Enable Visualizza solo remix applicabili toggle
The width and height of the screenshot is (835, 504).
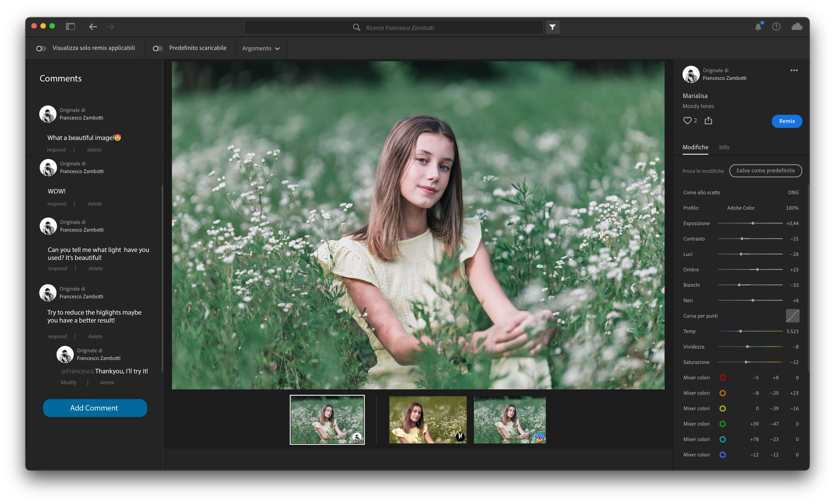tap(41, 49)
